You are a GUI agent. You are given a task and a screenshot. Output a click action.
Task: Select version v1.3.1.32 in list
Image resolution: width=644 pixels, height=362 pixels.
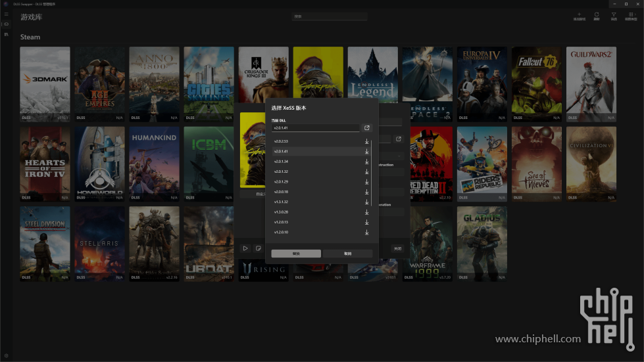click(x=321, y=202)
